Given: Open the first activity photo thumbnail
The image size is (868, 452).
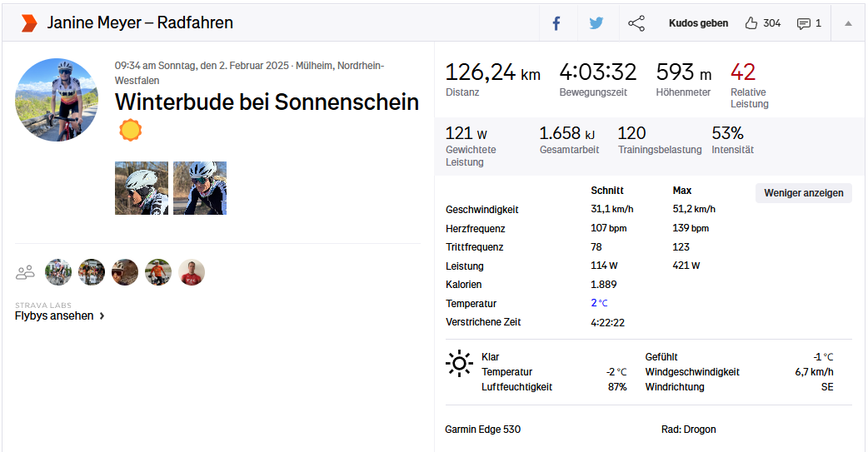Looking at the screenshot, I should tap(142, 188).
